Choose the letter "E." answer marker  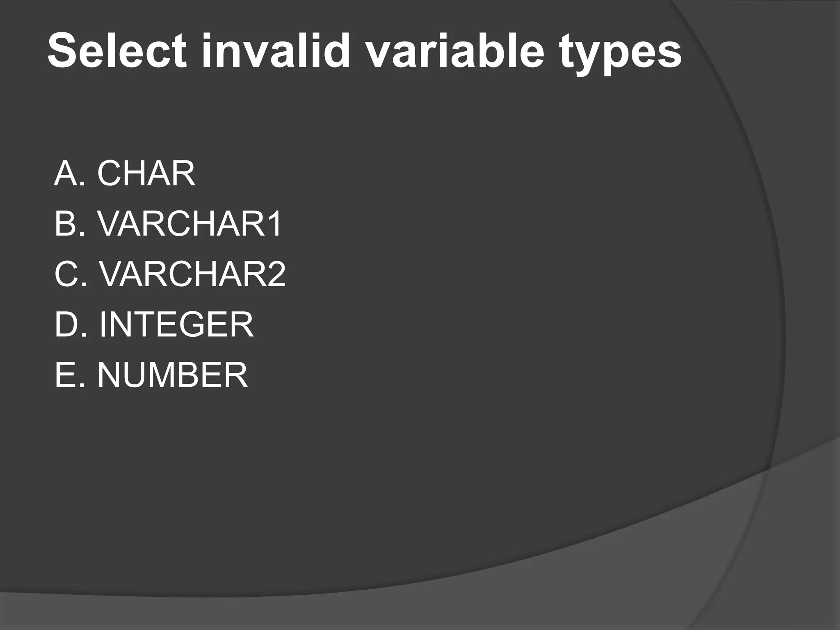[70, 375]
